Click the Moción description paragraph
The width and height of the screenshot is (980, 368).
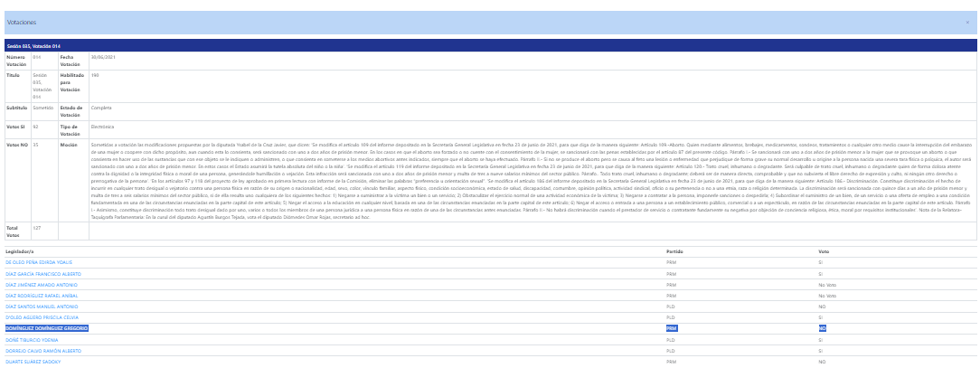(x=532, y=181)
